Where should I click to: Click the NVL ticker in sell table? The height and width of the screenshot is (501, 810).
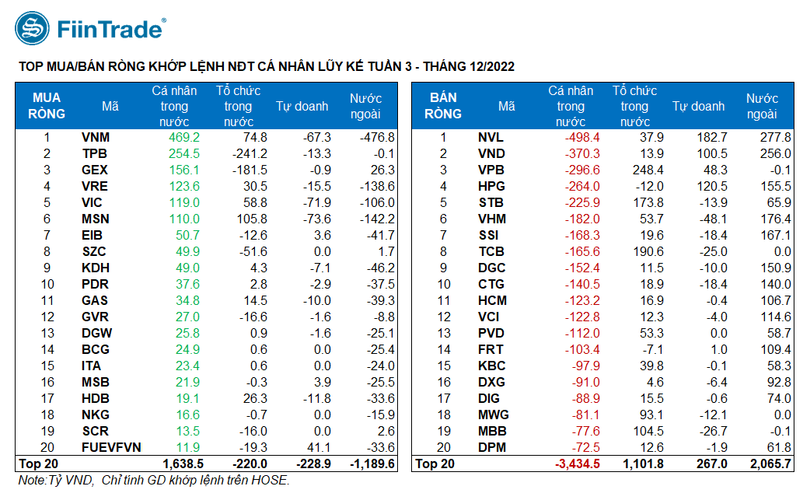coord(490,136)
